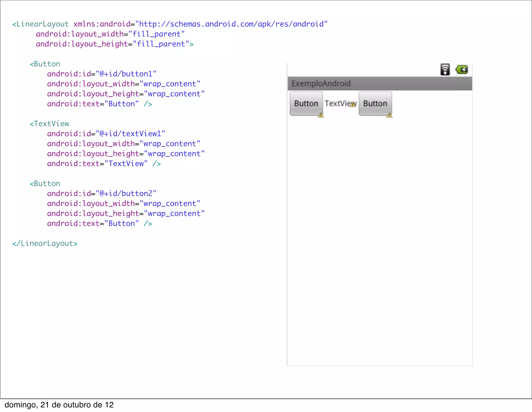Click the TextView label in the preview
532x412 pixels.
pyautogui.click(x=337, y=103)
